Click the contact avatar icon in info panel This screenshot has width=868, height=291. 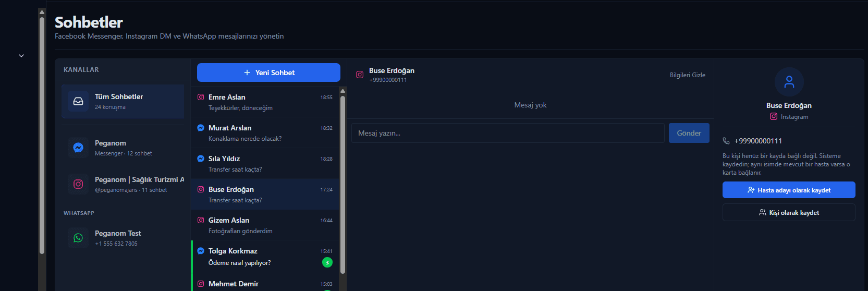coord(789,82)
